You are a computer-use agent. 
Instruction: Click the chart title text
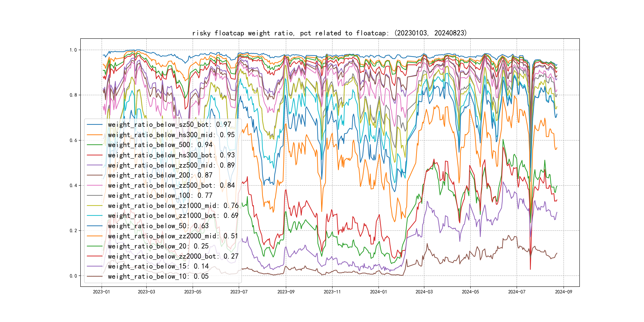[x=330, y=33]
